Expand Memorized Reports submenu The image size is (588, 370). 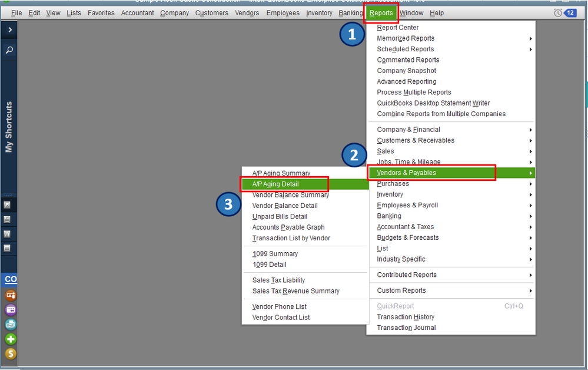pos(450,38)
